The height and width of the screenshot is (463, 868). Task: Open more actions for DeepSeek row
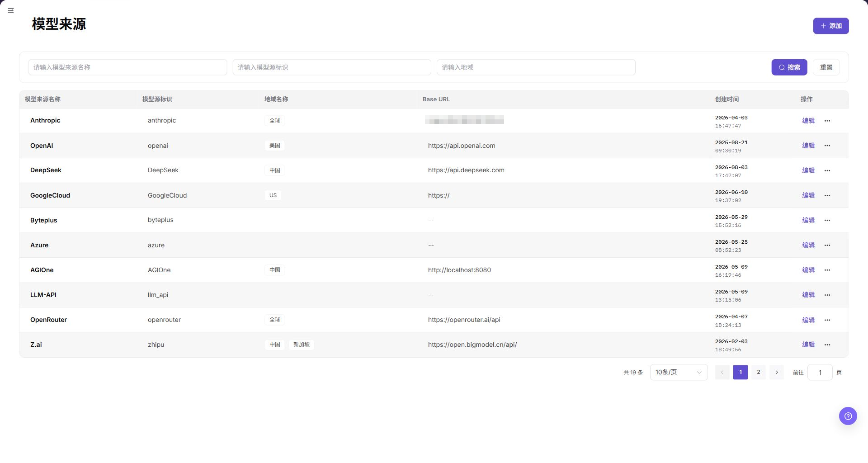point(827,170)
